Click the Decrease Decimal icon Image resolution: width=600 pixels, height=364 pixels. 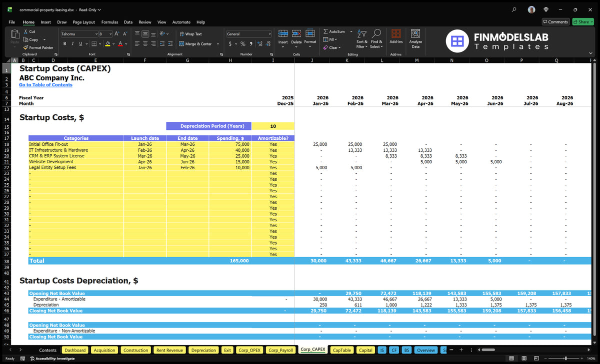268,44
